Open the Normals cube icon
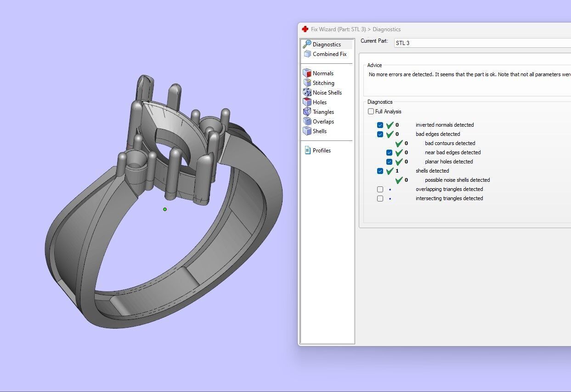The height and width of the screenshot is (392, 571). click(307, 73)
